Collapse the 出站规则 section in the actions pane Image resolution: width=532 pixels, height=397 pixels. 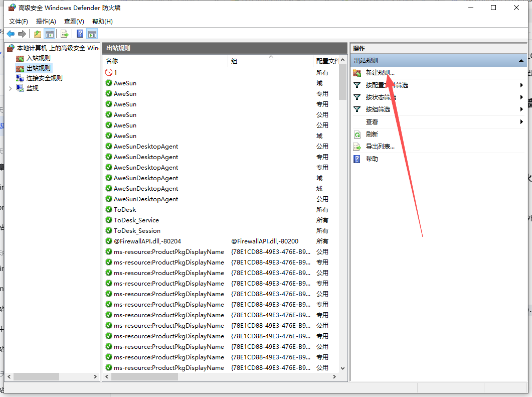click(521, 61)
